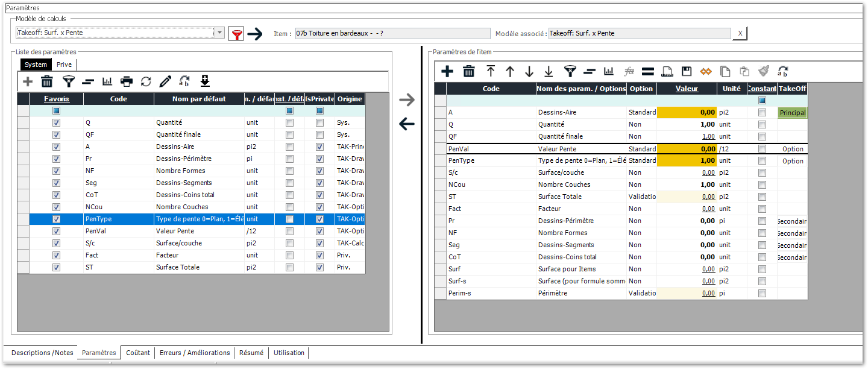Open the Prive tab in parameter list
868x369 pixels.
(x=64, y=65)
